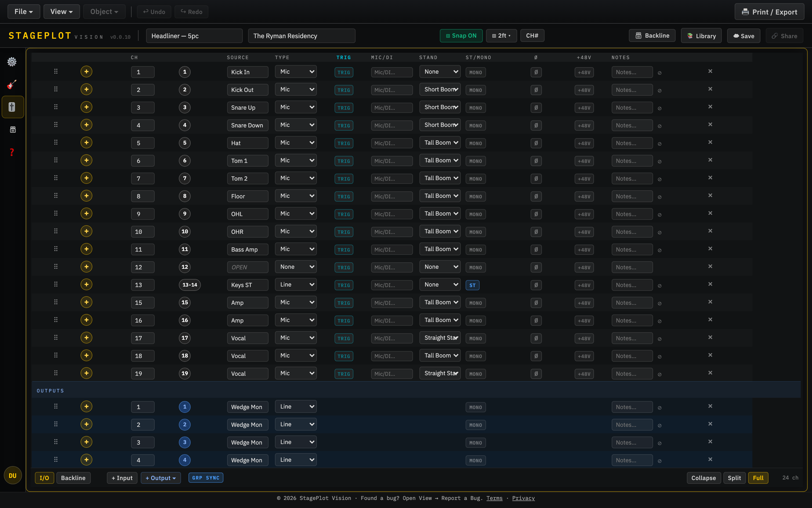Click the plot name field Headliner — 5pc

point(194,36)
